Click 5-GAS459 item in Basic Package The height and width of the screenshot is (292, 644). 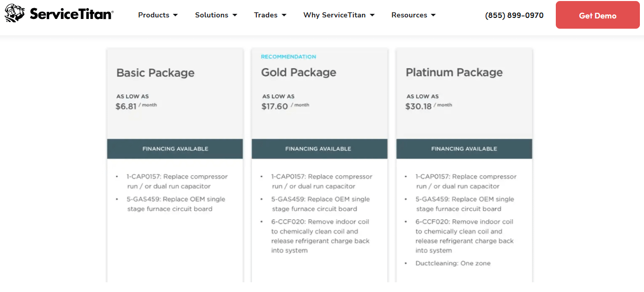click(176, 204)
